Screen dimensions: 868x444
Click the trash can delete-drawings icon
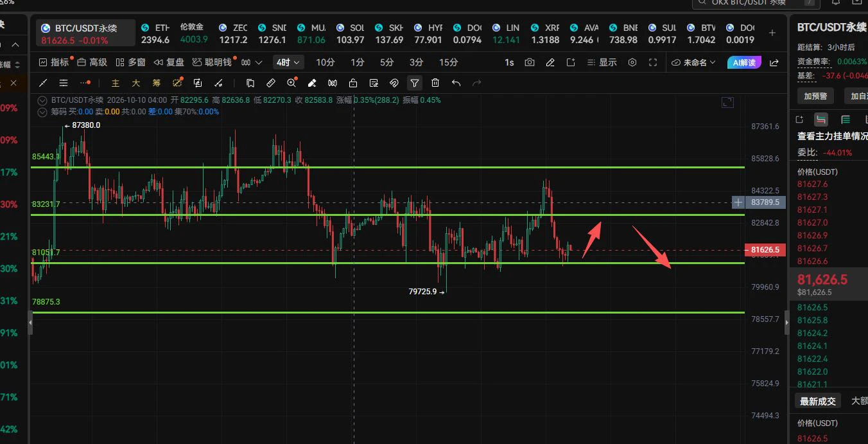coord(435,83)
